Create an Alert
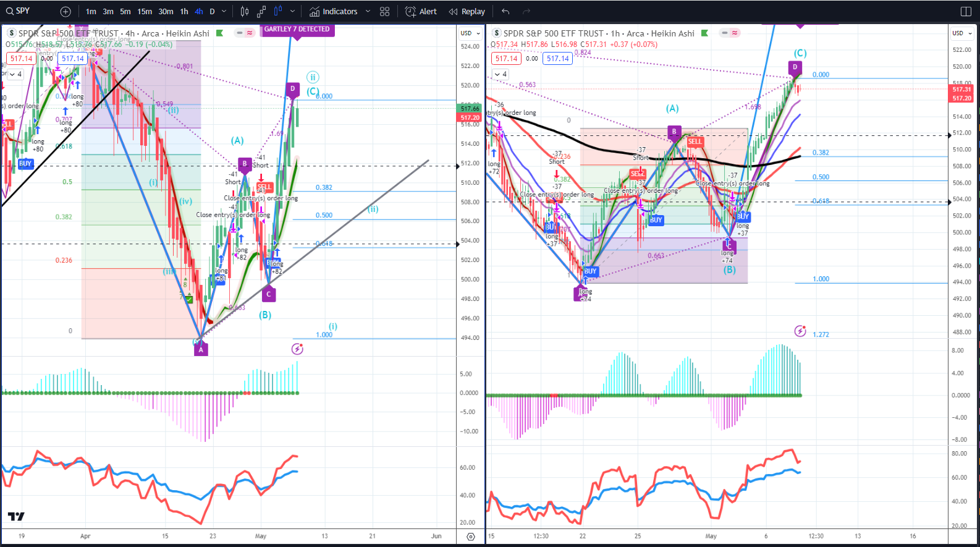The image size is (980, 547). (421, 11)
